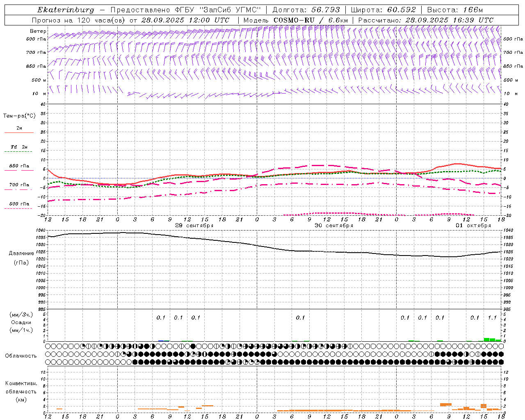Image resolution: width=525 pixels, height=420 pixels.
Task: Click the Высота: 166м value
Action: click(455, 10)
